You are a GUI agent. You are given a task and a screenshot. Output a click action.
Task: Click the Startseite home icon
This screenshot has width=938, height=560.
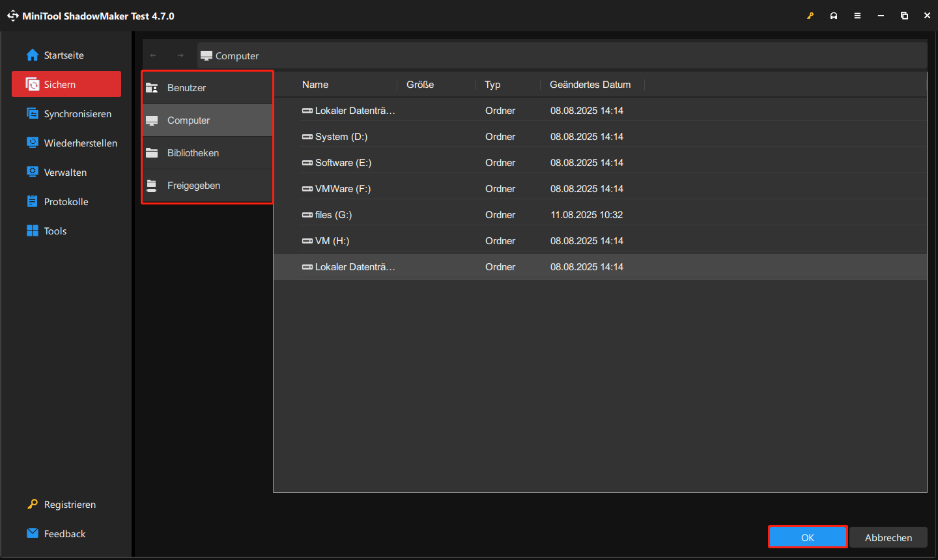(x=33, y=55)
